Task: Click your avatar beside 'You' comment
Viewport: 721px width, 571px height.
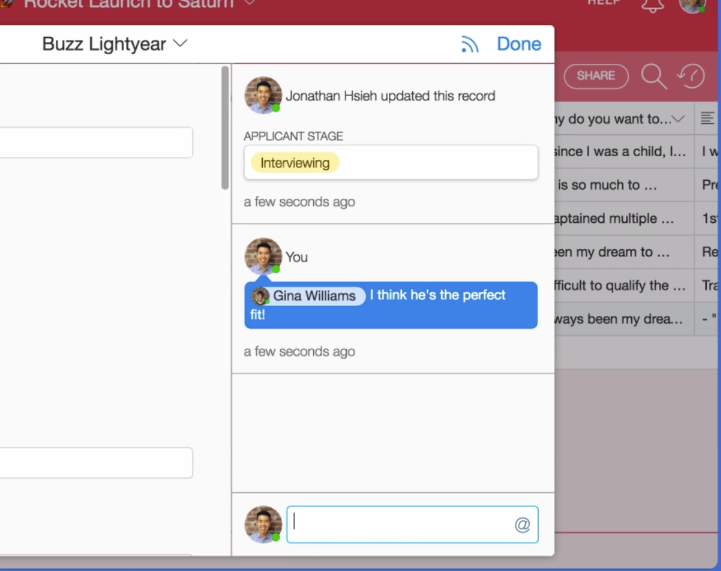Action: point(263,256)
